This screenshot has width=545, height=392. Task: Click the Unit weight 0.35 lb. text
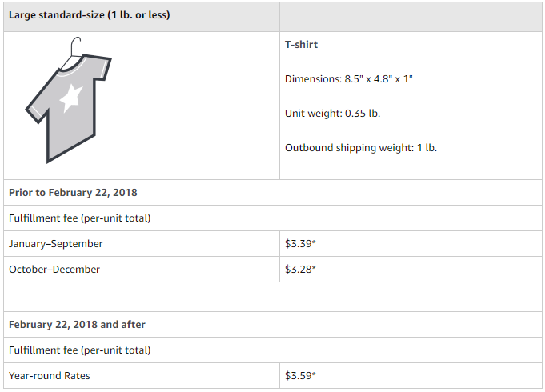[333, 114]
